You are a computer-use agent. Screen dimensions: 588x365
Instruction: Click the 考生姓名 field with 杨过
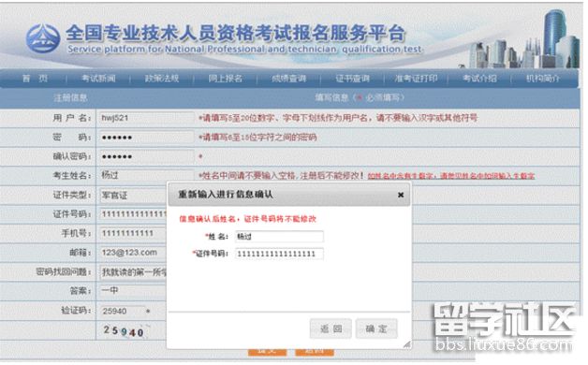[x=147, y=175]
